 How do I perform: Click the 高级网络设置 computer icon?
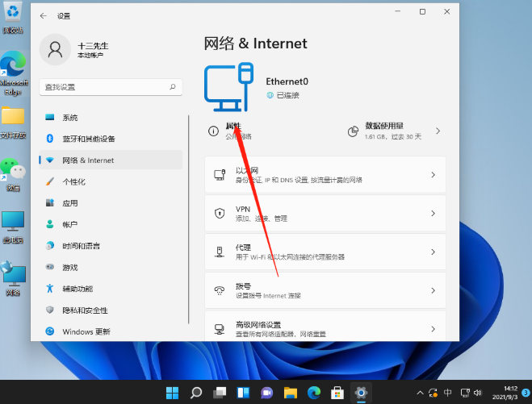(220, 329)
